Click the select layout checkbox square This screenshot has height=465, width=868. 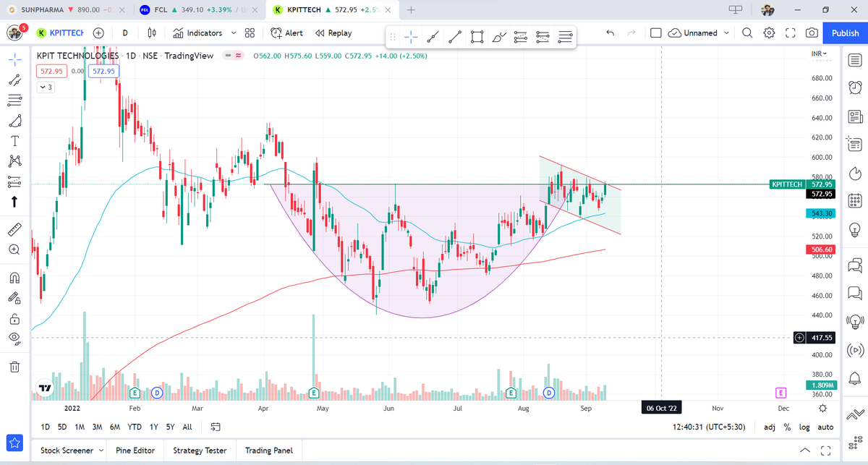[x=655, y=33]
